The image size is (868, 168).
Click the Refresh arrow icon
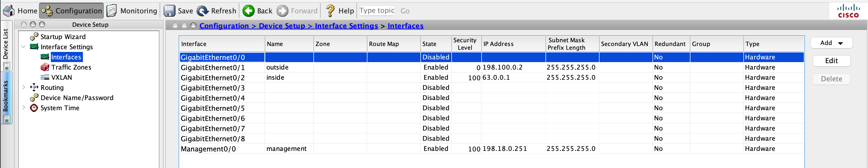click(x=202, y=11)
